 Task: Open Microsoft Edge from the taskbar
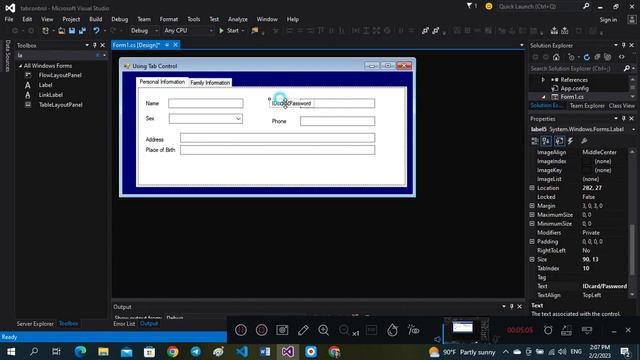tap(80, 351)
